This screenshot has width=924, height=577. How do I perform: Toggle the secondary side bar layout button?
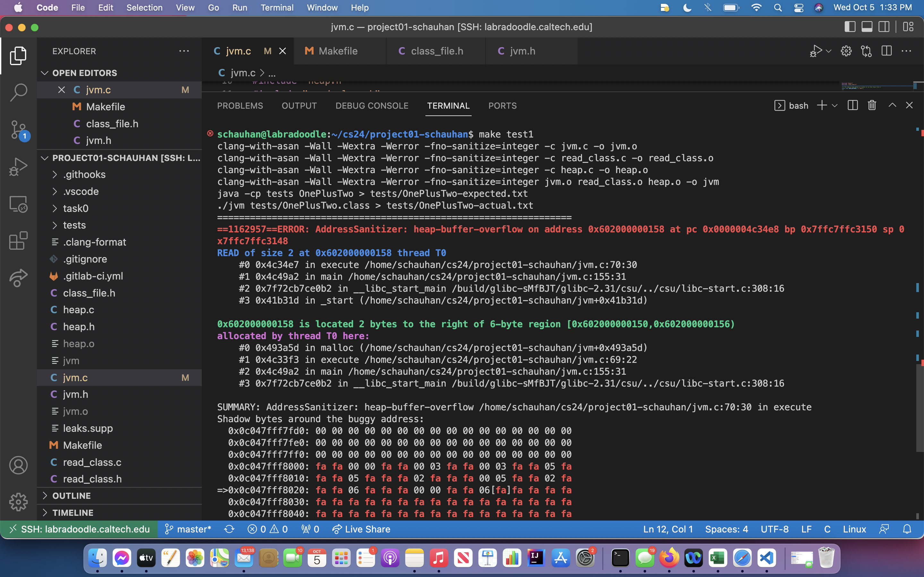click(x=884, y=27)
